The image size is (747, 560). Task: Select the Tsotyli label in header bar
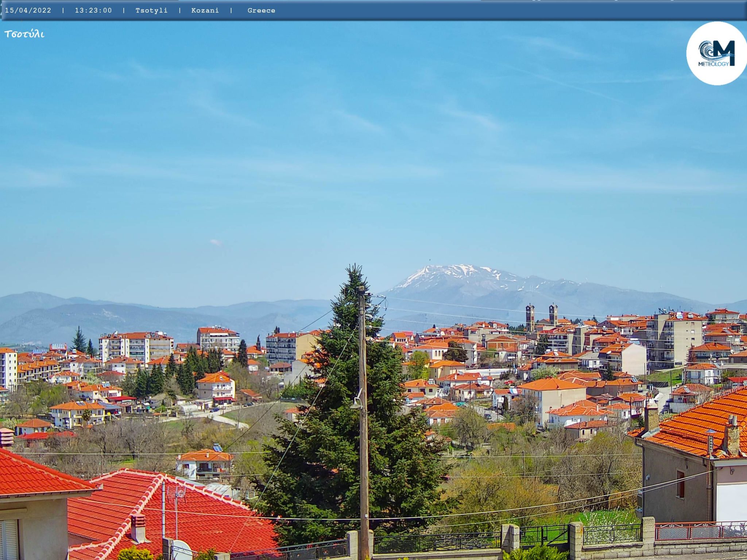click(x=151, y=11)
